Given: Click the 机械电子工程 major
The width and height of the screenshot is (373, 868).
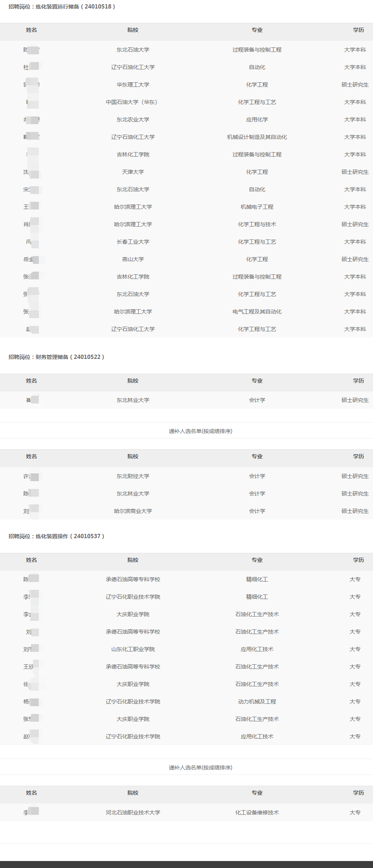Looking at the screenshot, I should coord(257,207).
